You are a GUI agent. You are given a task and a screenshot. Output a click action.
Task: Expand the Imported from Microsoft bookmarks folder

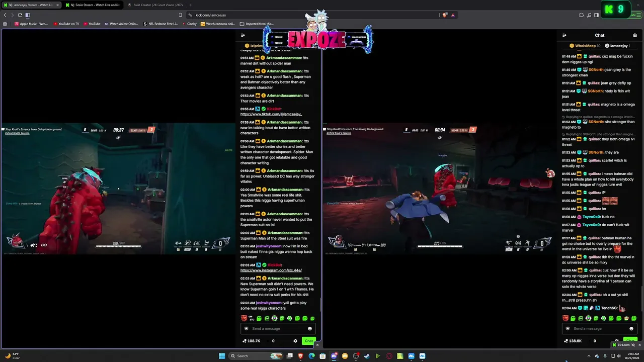pyautogui.click(x=257, y=24)
